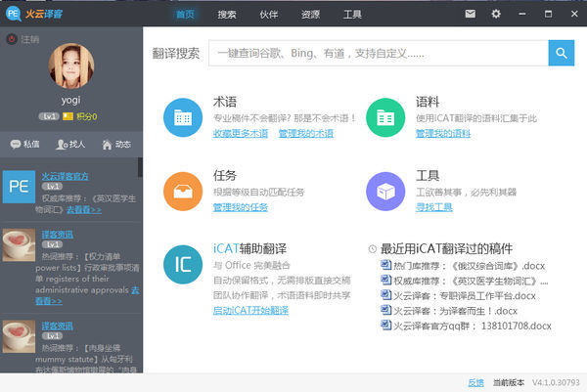The width and height of the screenshot is (587, 392).
Task: Focus the 翻译搜索 input field
Action: tap(379, 53)
